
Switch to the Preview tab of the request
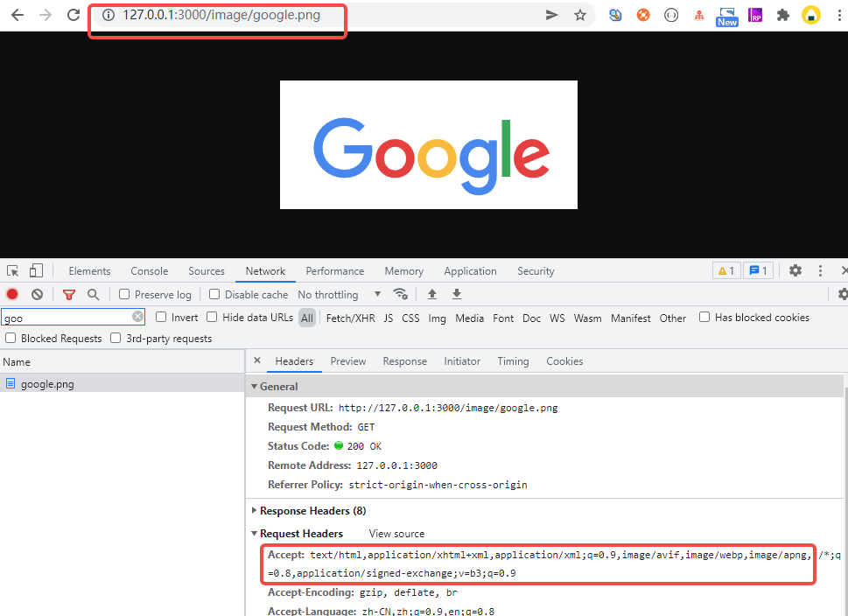(x=347, y=361)
